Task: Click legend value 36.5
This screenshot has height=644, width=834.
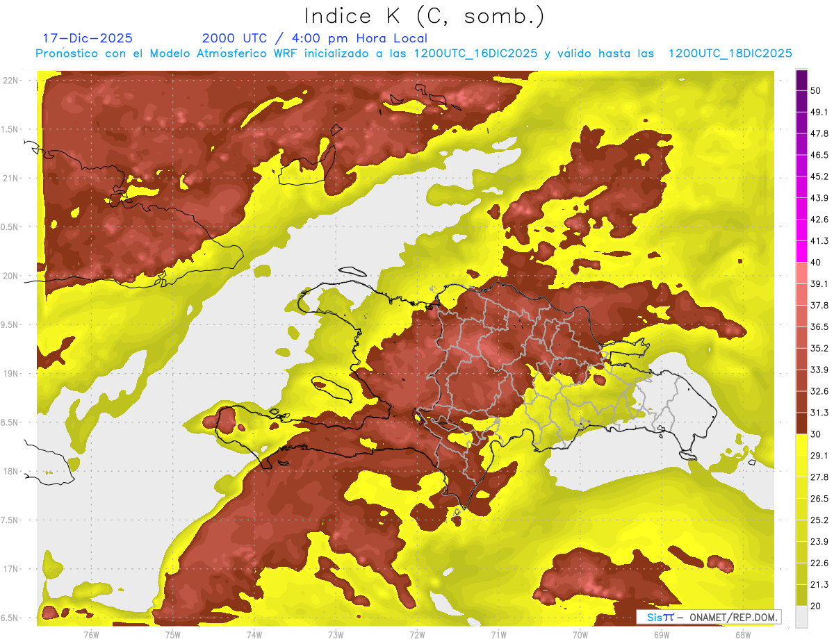Action: [819, 327]
